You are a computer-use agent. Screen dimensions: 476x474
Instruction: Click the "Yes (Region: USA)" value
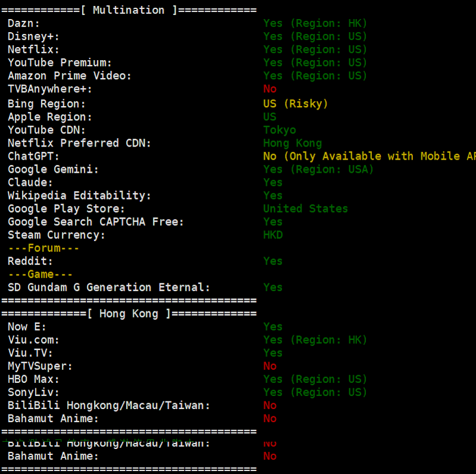coord(318,169)
